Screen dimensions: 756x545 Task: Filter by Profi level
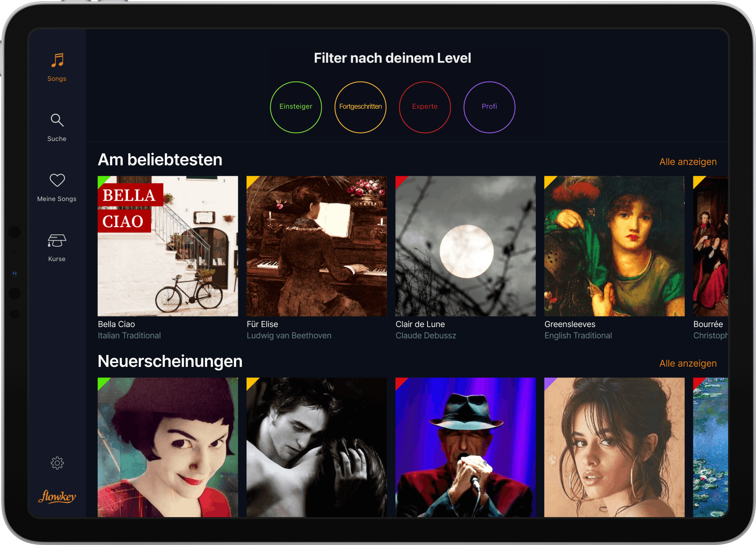pyautogui.click(x=489, y=107)
